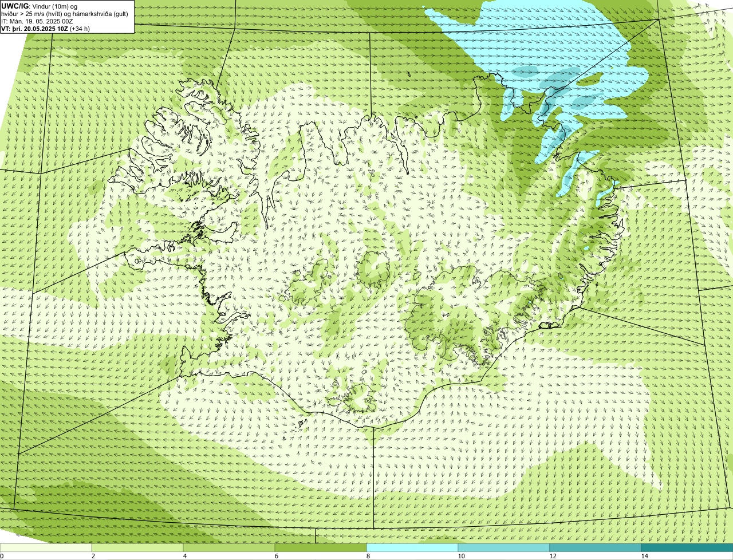Pick the 4–6 m/s green legend swatch

[229, 547]
